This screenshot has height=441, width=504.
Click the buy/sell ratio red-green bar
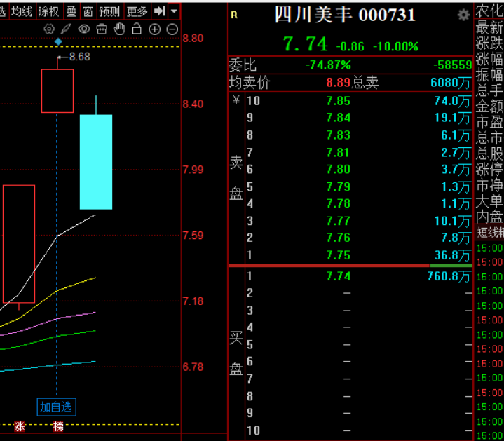click(x=350, y=266)
